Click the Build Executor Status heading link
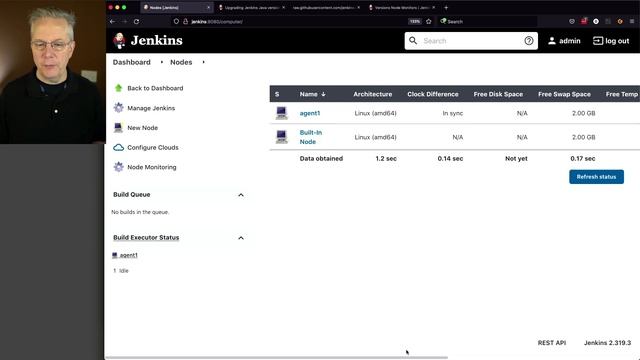 tap(146, 238)
